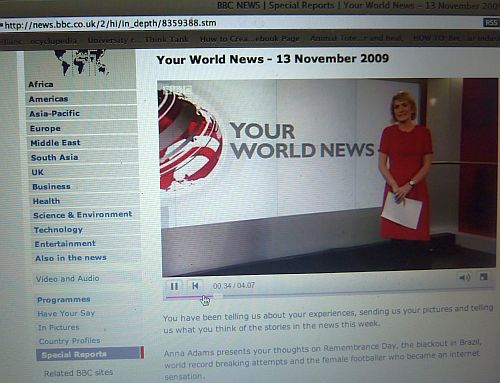Open In Pictures page
500x383 pixels.
(59, 327)
